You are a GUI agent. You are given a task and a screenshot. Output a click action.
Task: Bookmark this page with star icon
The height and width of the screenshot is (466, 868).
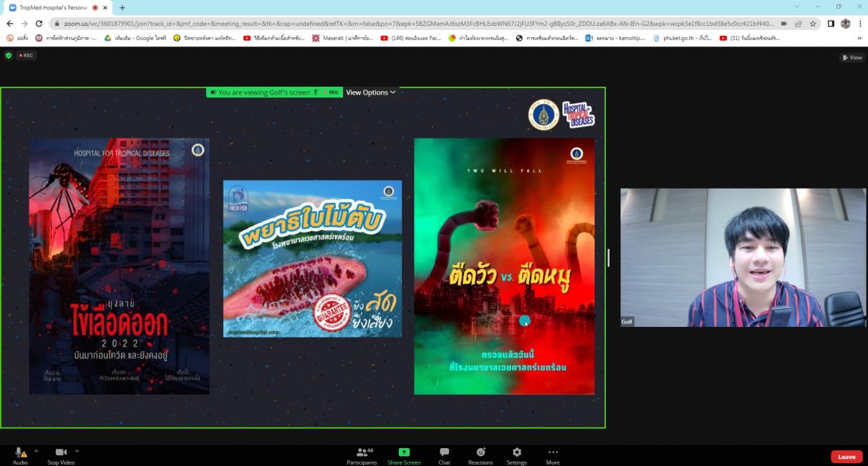tap(813, 23)
